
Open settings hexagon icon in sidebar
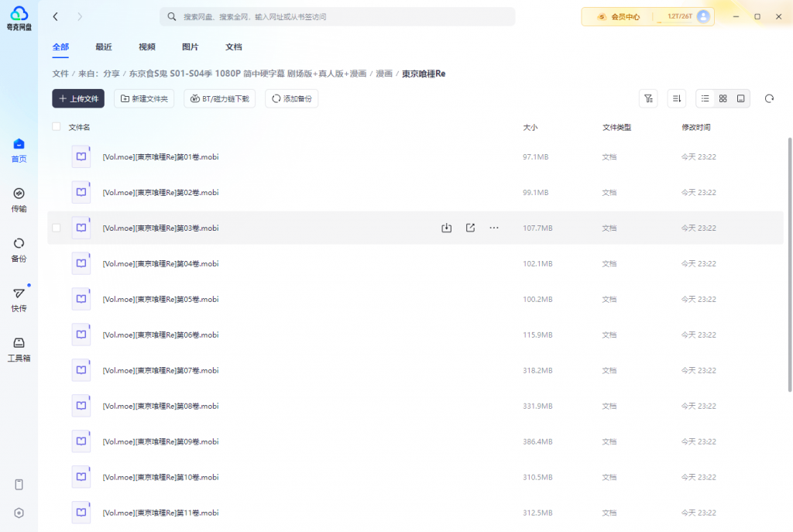(19, 513)
